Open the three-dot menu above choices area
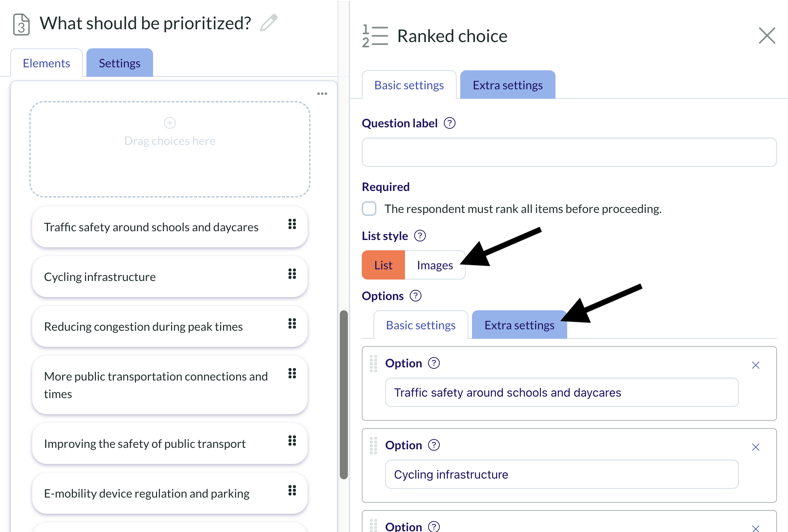The height and width of the screenshot is (532, 788). [x=322, y=94]
